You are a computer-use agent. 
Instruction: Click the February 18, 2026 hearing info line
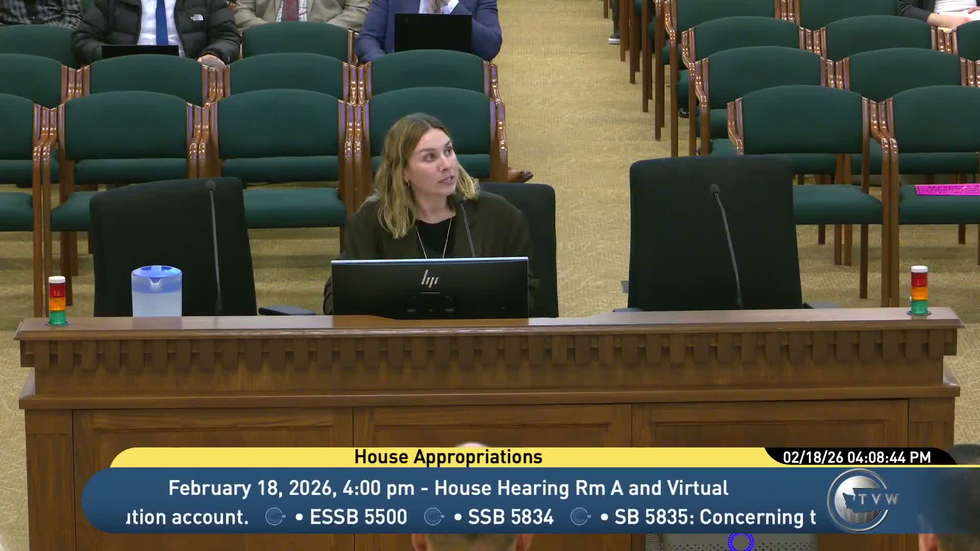448,488
